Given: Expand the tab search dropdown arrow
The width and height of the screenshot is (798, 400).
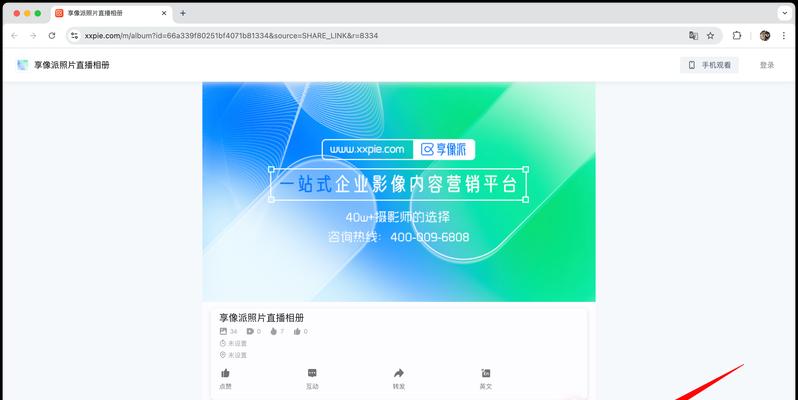Looking at the screenshot, I should pyautogui.click(x=785, y=13).
